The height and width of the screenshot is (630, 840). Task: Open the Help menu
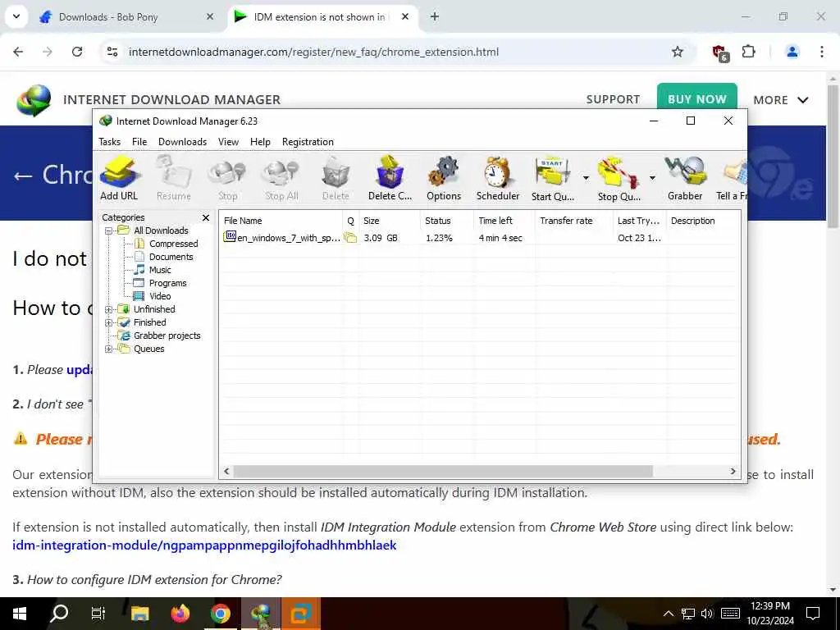coord(260,142)
